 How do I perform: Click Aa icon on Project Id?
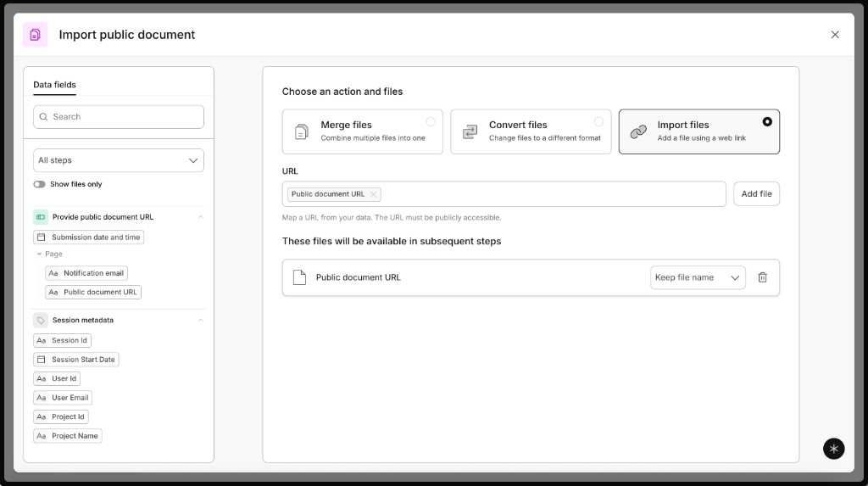pyautogui.click(x=42, y=416)
